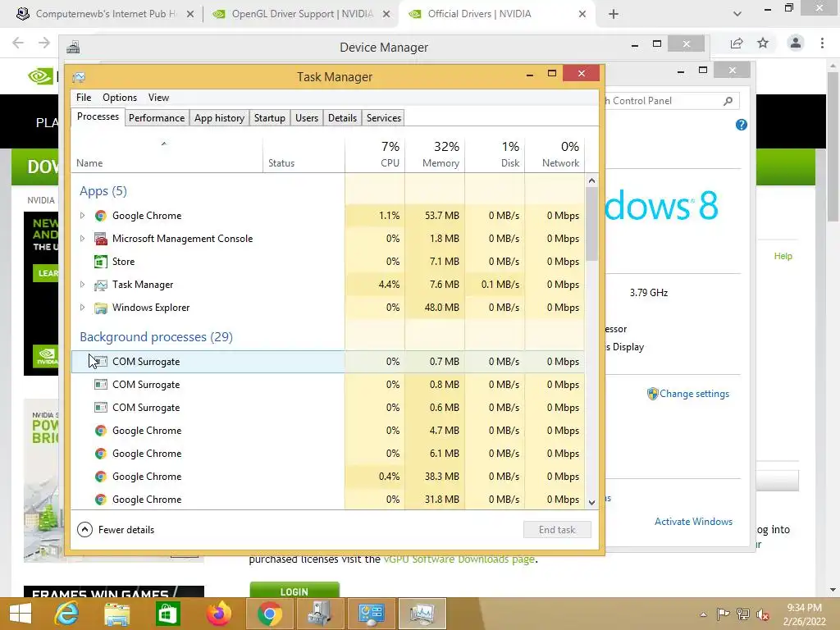840x630 pixels.
Task: Bookmark the page with Chrome star icon
Action: pos(763,43)
